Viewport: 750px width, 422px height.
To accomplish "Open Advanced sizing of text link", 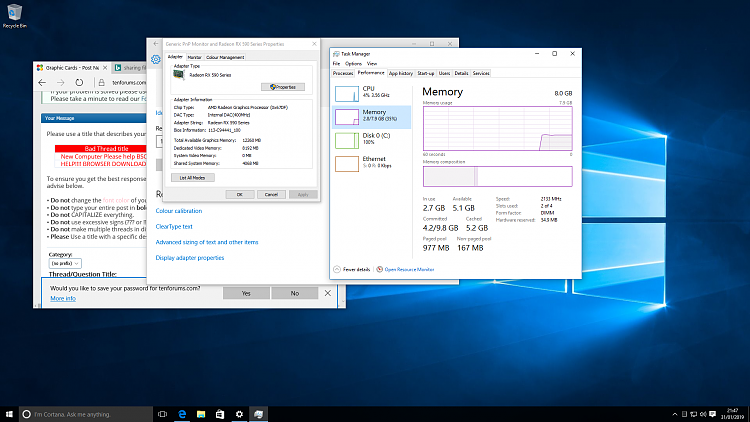I will [207, 242].
